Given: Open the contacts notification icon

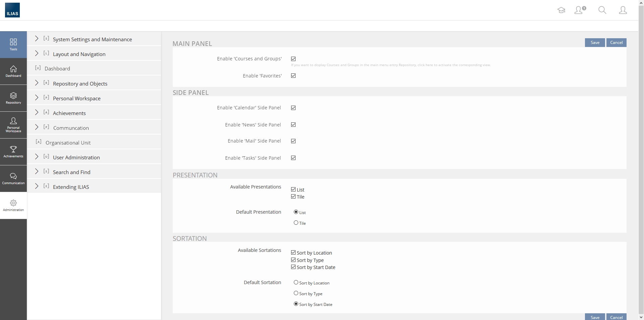Looking at the screenshot, I should [580, 10].
